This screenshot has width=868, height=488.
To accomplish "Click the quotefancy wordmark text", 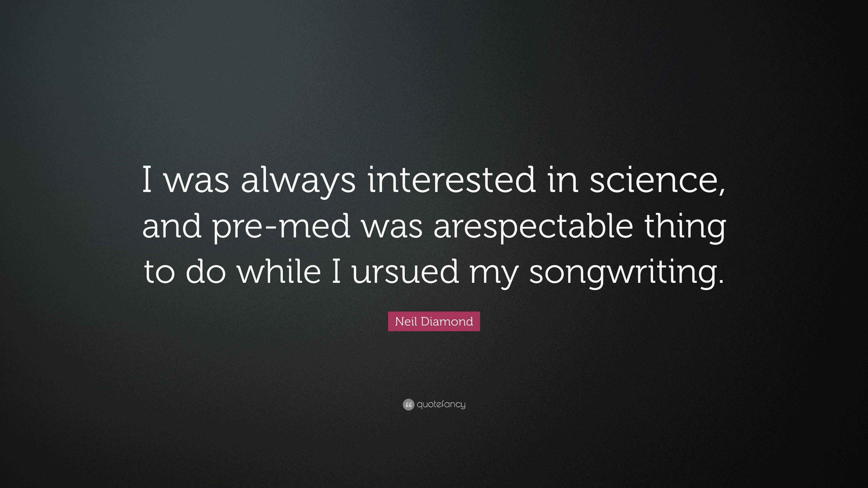I will 441,404.
